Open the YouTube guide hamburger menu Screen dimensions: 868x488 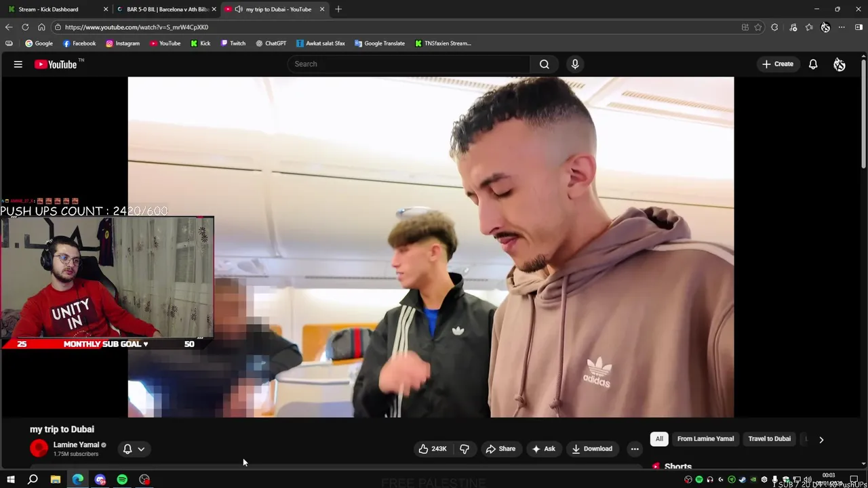click(18, 64)
